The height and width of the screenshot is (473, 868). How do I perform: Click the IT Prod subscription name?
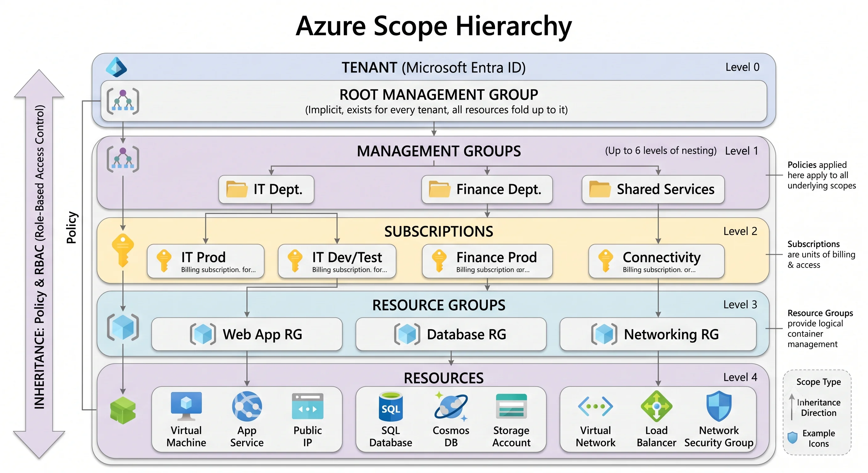pyautogui.click(x=203, y=257)
